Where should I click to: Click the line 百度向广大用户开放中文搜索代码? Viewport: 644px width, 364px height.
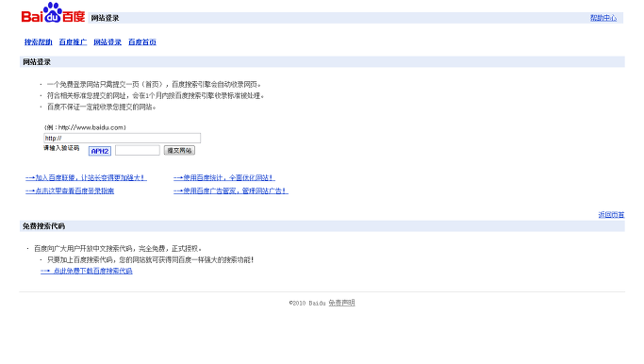(118, 249)
